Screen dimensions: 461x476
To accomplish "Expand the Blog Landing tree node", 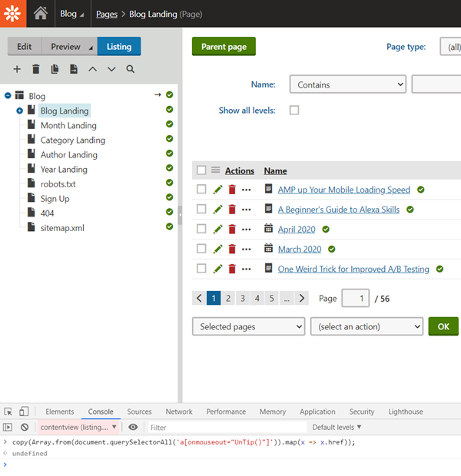I will [x=19, y=111].
